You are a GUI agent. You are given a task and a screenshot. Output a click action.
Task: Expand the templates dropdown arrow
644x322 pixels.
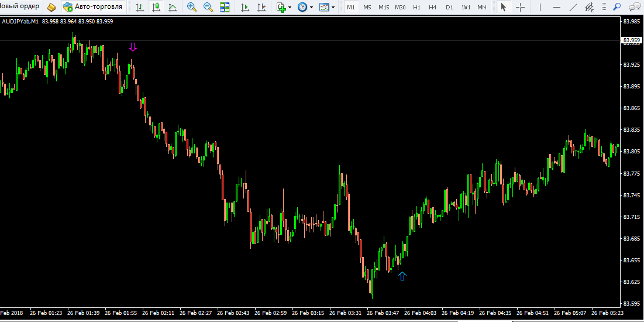point(333,8)
